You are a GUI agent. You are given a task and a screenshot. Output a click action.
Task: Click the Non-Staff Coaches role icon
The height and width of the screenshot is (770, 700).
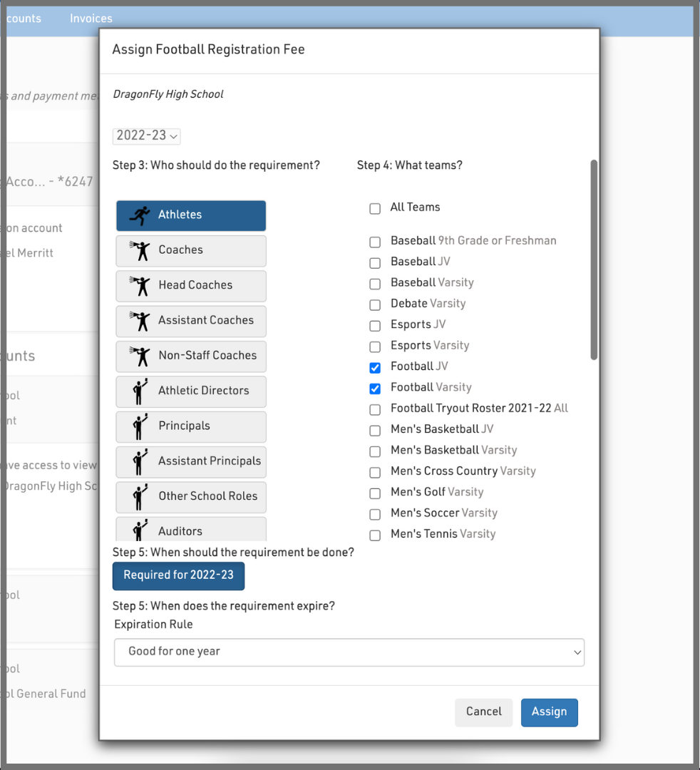click(x=140, y=356)
